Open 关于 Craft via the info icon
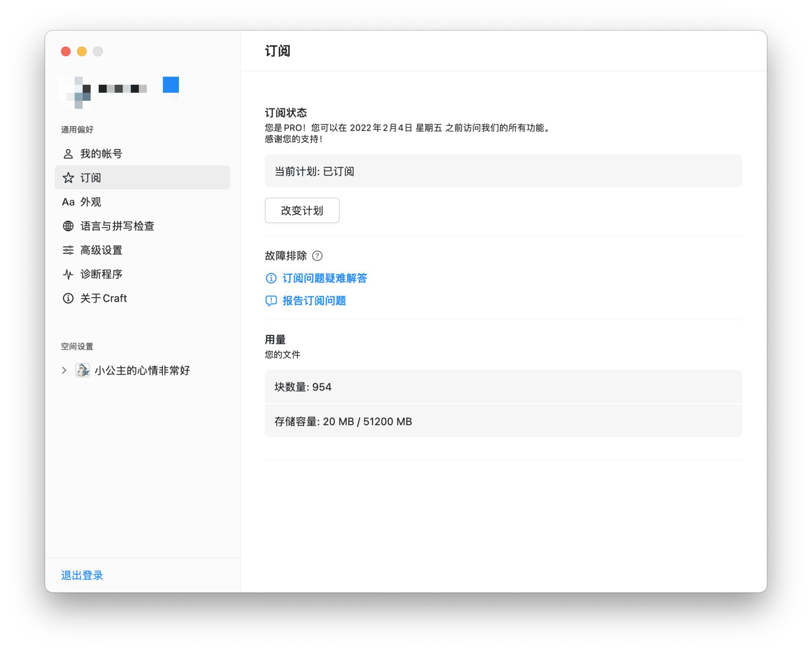 (x=69, y=298)
